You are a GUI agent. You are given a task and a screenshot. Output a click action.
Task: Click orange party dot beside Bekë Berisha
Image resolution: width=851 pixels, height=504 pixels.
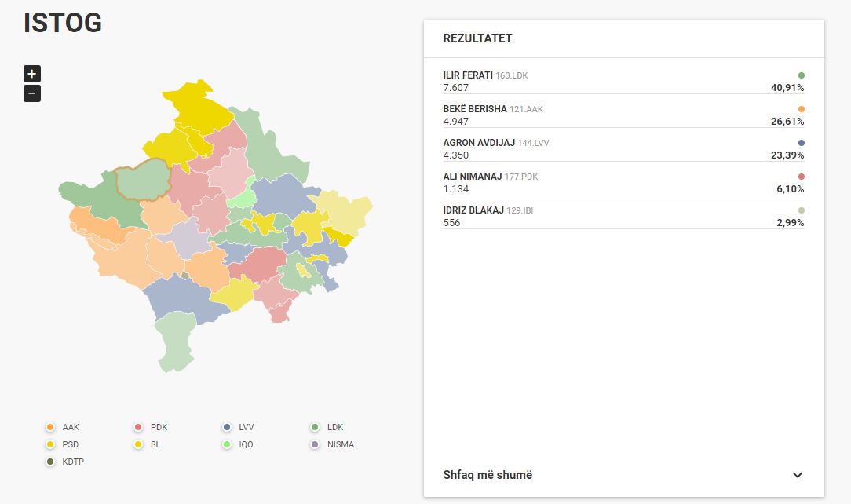tap(801, 109)
